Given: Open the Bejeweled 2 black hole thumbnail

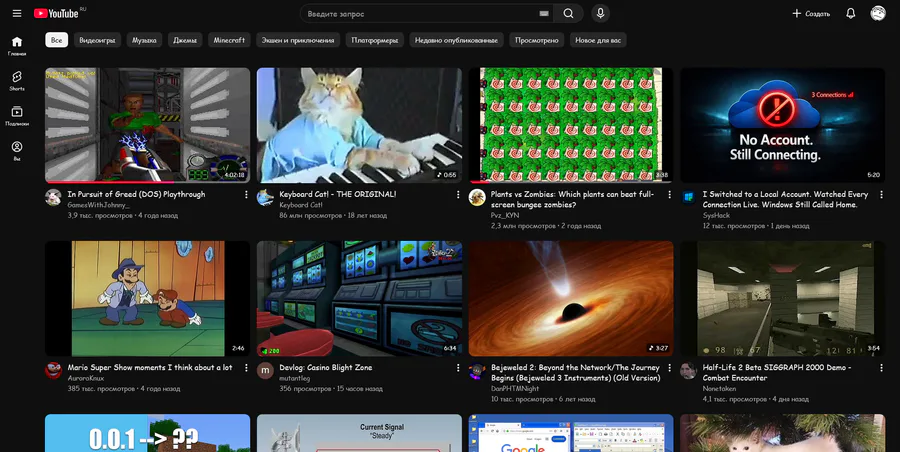Looking at the screenshot, I should [571, 299].
